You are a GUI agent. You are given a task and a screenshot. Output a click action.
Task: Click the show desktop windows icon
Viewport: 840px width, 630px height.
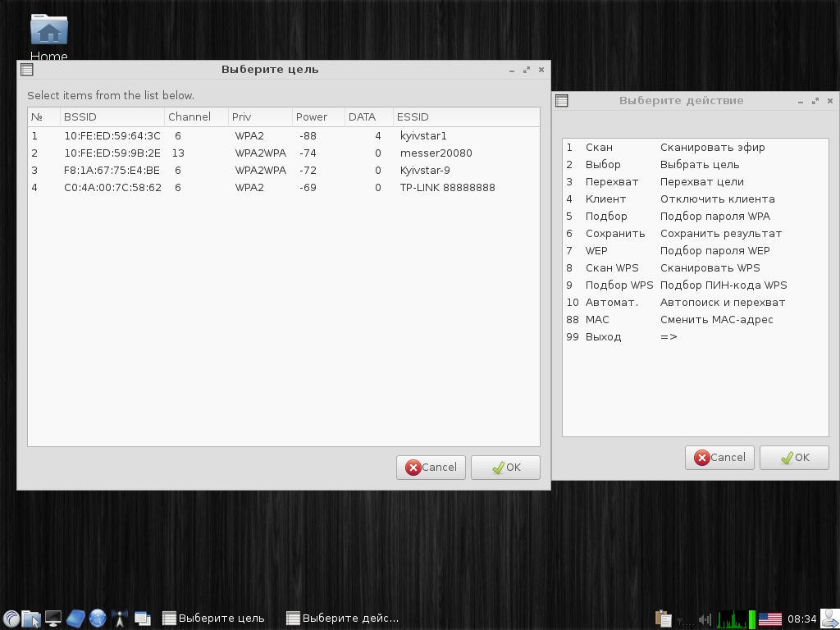142,619
